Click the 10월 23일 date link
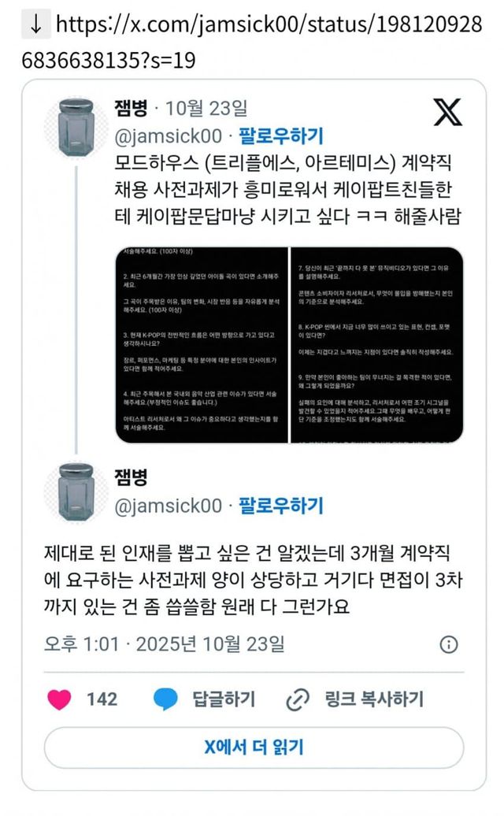This screenshot has height=816, width=504. click(x=206, y=108)
